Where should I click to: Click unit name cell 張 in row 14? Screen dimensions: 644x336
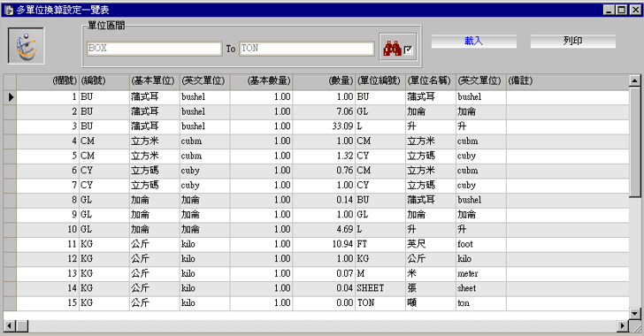click(430, 288)
